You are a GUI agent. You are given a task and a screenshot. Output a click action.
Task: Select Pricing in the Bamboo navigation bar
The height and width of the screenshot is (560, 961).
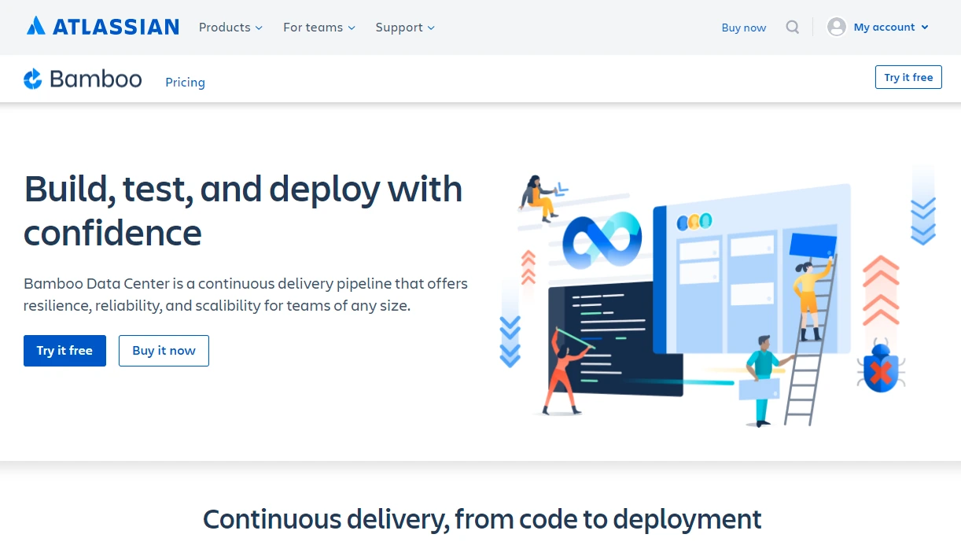(x=185, y=82)
